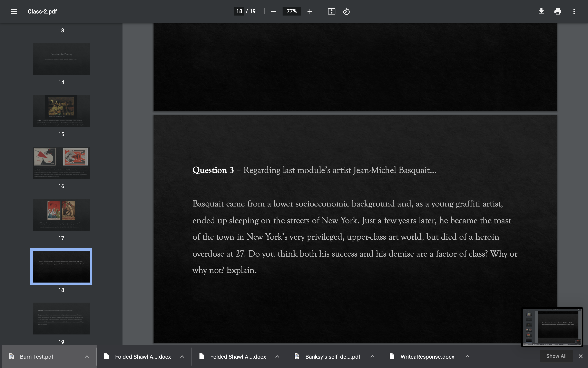Open page 14 thumbnail
Screen dimensions: 588x368
(x=61, y=59)
